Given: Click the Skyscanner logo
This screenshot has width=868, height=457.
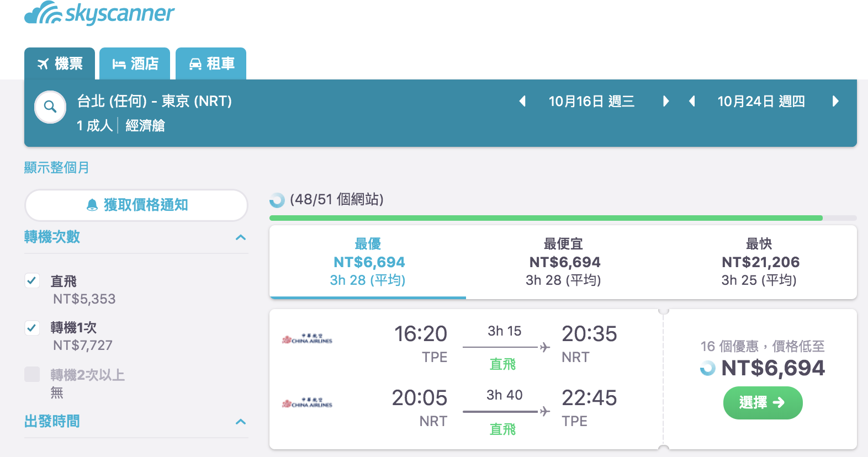Looking at the screenshot, I should coord(99,13).
